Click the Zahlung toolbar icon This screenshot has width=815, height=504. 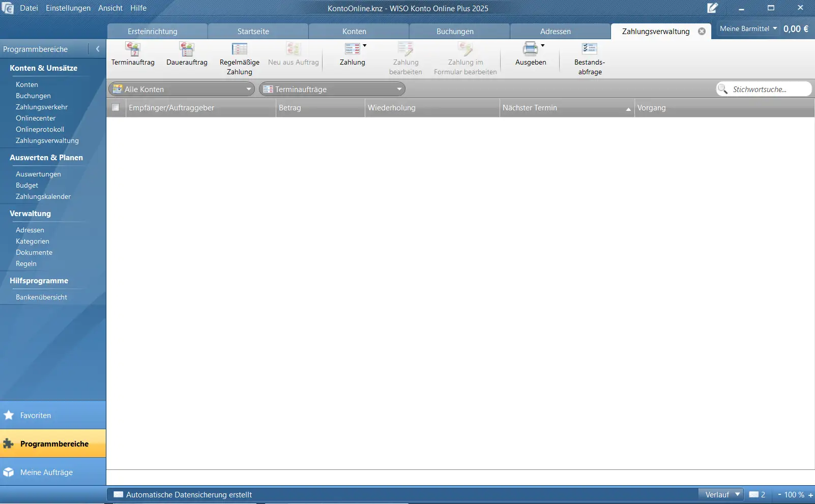click(x=352, y=49)
